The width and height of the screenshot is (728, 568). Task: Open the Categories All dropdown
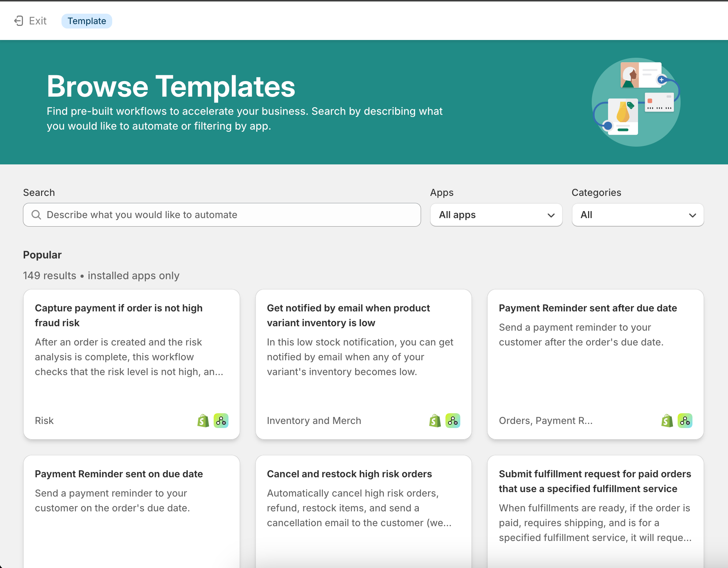pyautogui.click(x=638, y=215)
